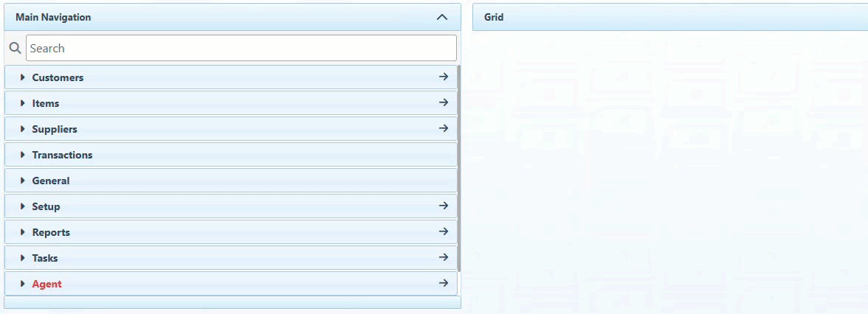The image size is (868, 314).
Task: Expand the General section triangle
Action: coord(23,181)
